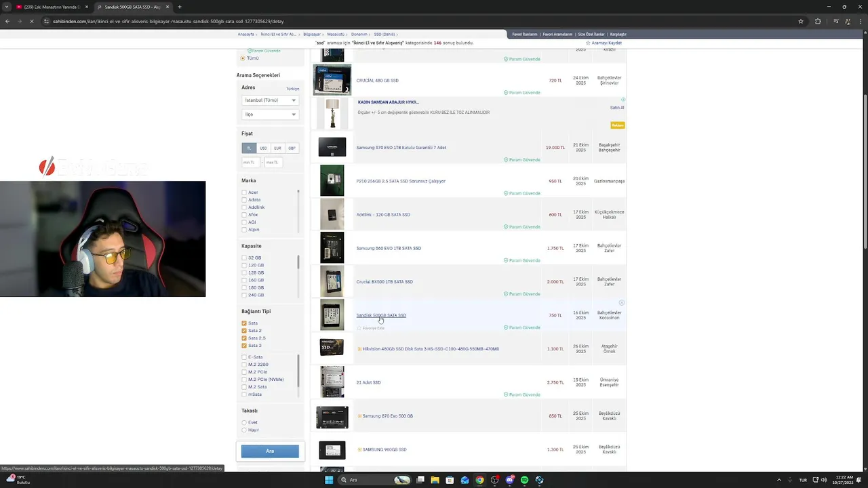Click the taskbar search box Ara
The width and height of the screenshot is (868, 488).
coord(375,480)
